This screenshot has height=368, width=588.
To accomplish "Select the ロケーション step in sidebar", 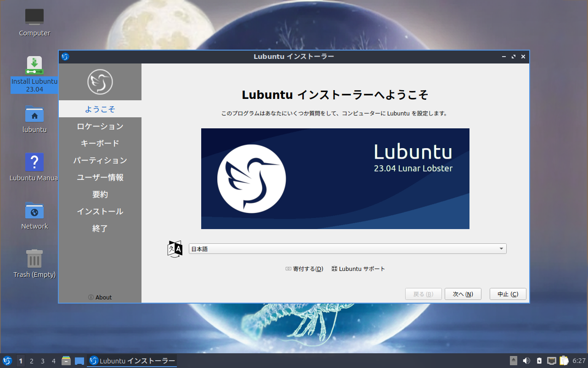I will (100, 126).
